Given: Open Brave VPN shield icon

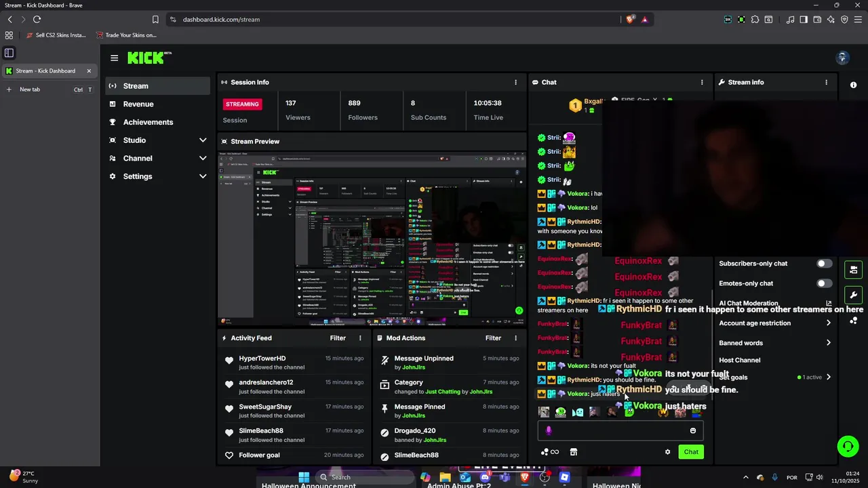Looking at the screenshot, I should pos(844,20).
